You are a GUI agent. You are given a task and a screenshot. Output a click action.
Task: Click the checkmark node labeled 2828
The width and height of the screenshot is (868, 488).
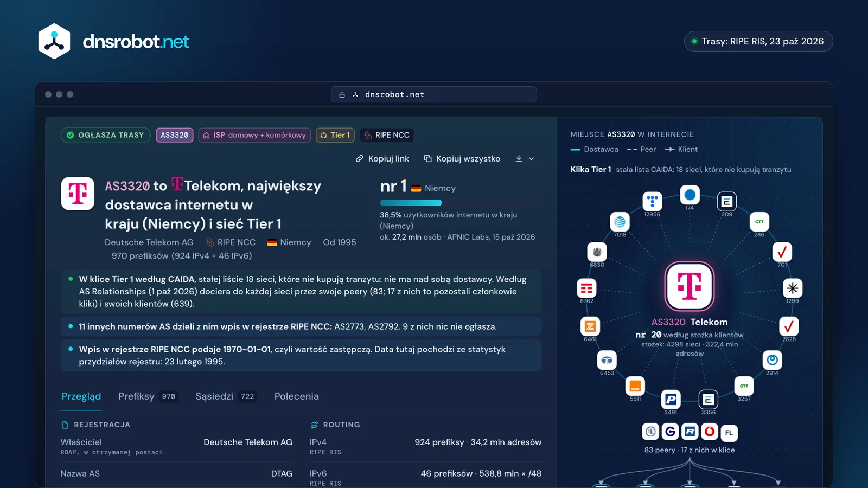(789, 326)
